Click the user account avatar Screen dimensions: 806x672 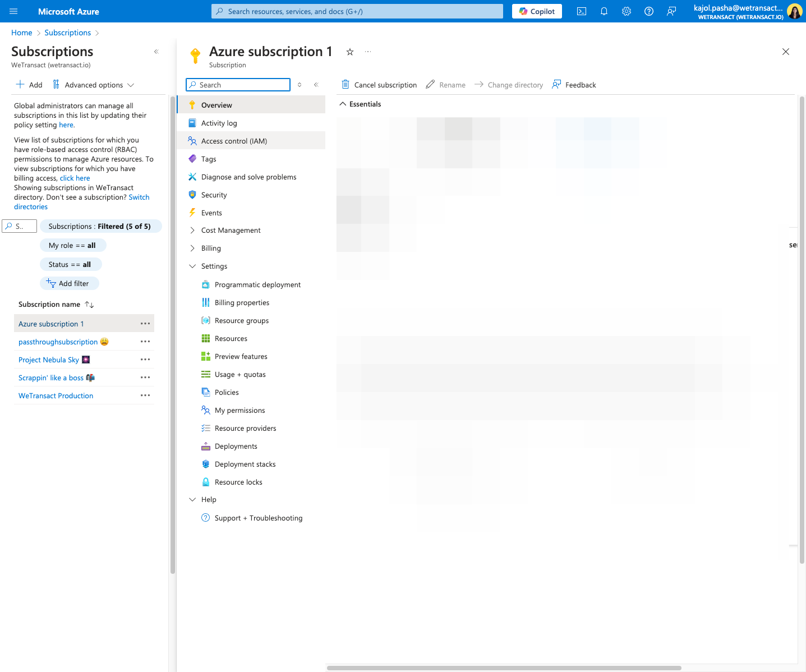tap(795, 11)
